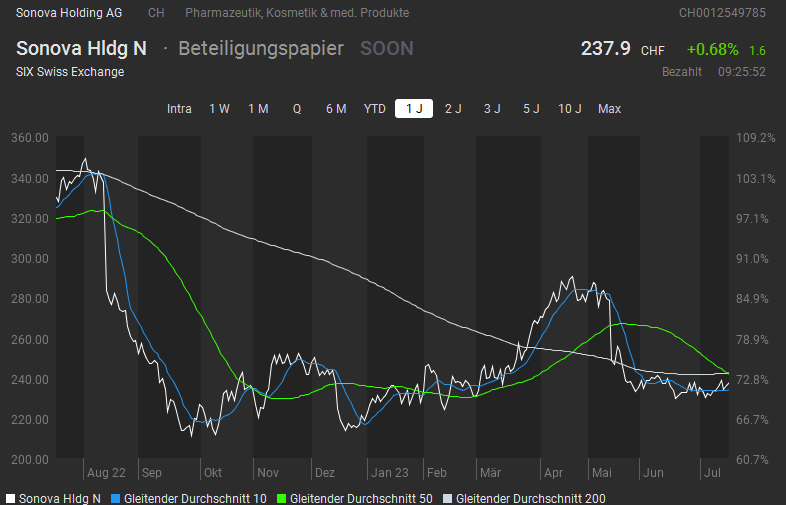This screenshot has width=786, height=505.
Task: Click the active 1 J range tab
Action: (x=414, y=109)
